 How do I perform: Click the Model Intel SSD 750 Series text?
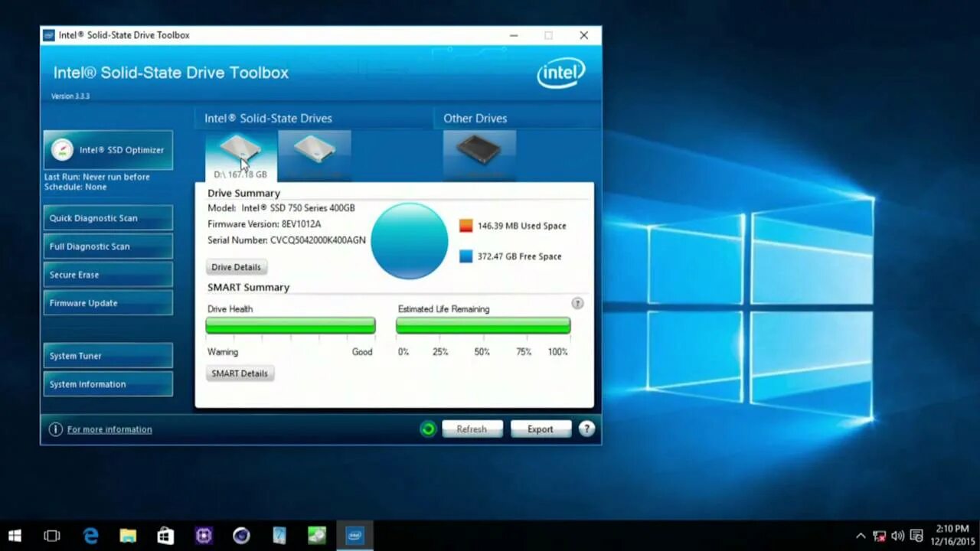[281, 208]
